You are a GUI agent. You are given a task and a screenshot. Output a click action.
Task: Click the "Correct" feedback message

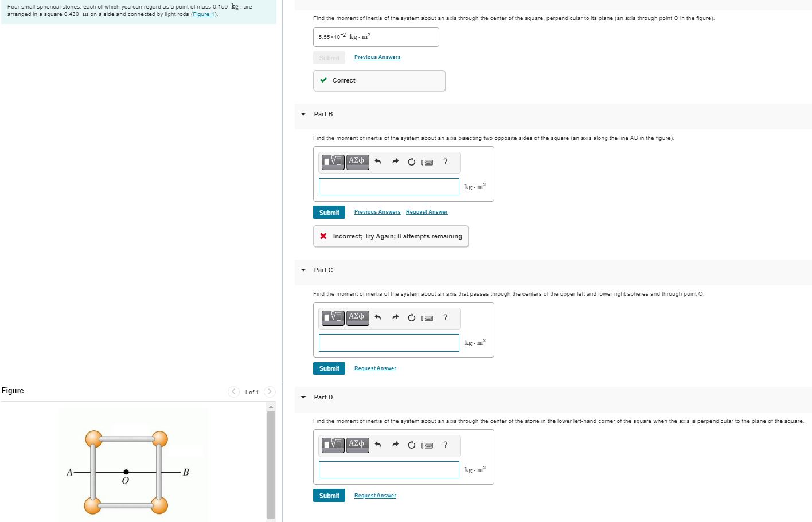379,81
